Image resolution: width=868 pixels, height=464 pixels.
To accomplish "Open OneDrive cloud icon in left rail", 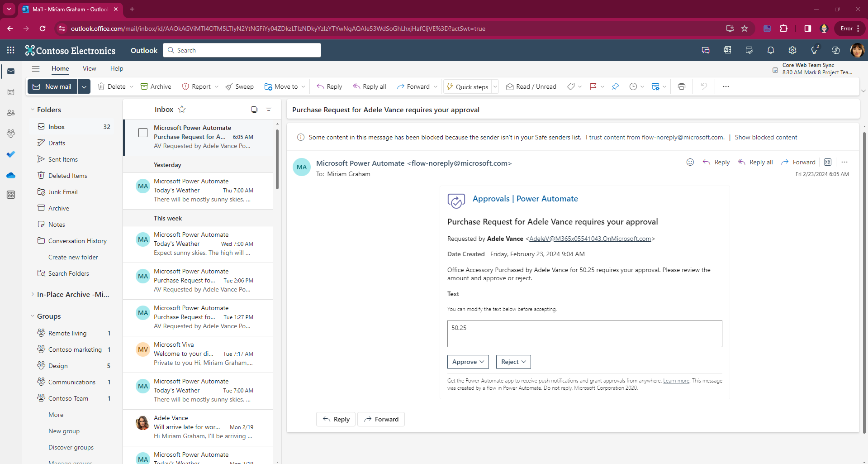I will pyautogui.click(x=11, y=175).
